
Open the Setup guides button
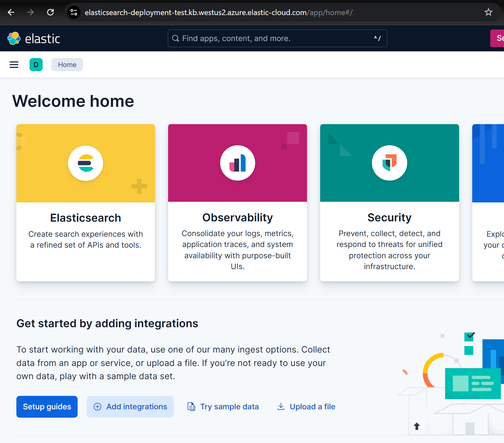click(x=47, y=407)
